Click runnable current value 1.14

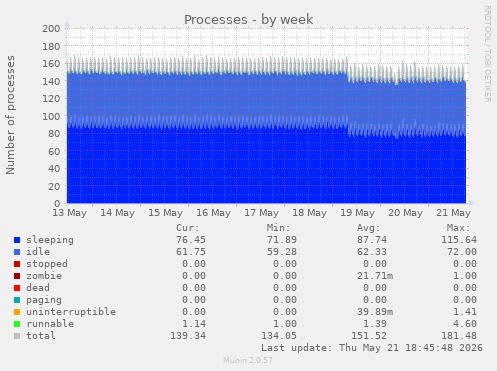point(194,324)
